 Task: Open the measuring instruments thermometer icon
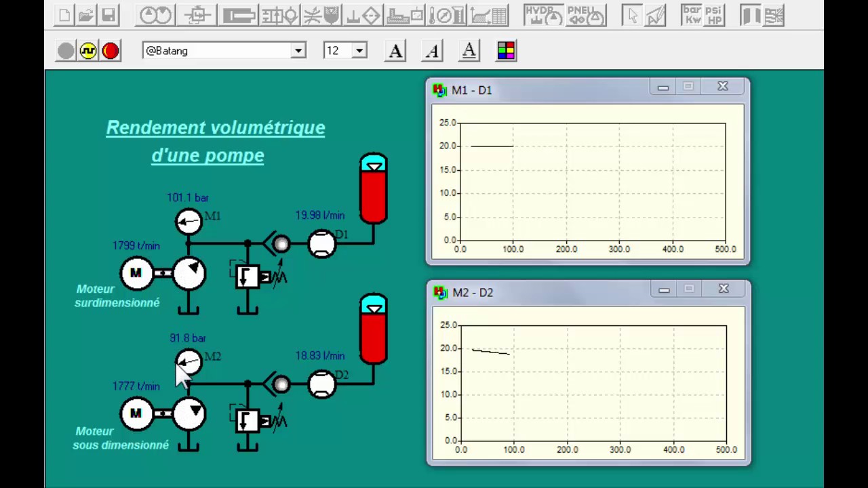tap(448, 15)
